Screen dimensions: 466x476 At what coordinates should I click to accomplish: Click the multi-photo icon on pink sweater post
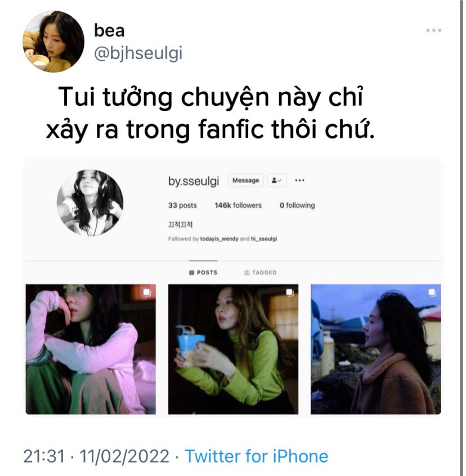tap(147, 292)
